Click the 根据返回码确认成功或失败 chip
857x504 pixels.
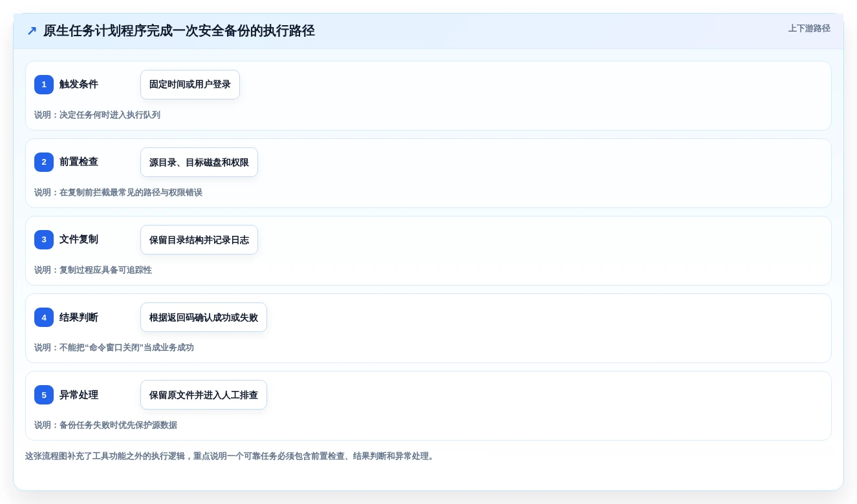pos(204,317)
